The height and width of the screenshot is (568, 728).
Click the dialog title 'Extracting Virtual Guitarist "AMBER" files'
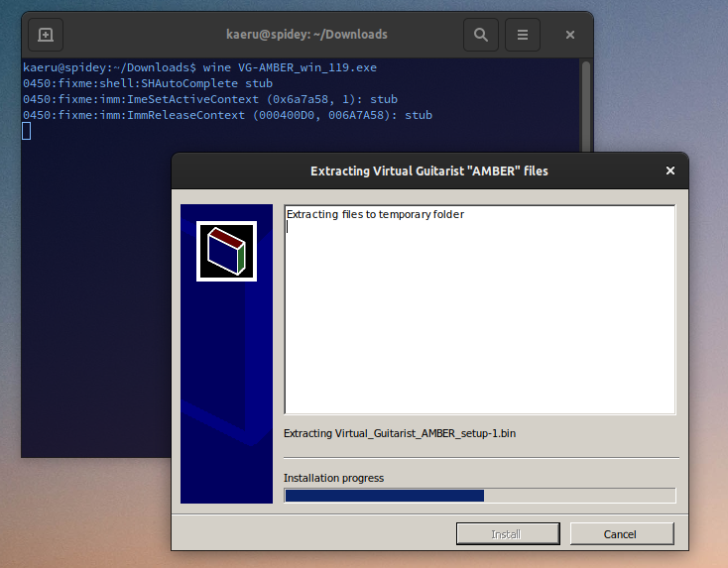[x=429, y=171]
